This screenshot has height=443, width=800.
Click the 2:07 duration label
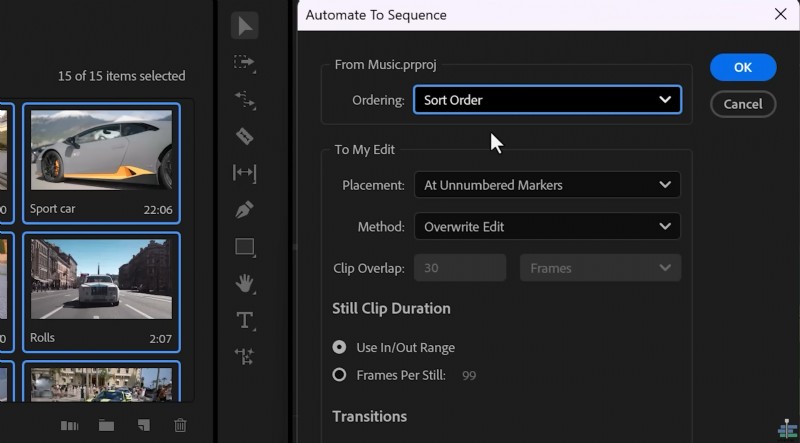(x=161, y=339)
